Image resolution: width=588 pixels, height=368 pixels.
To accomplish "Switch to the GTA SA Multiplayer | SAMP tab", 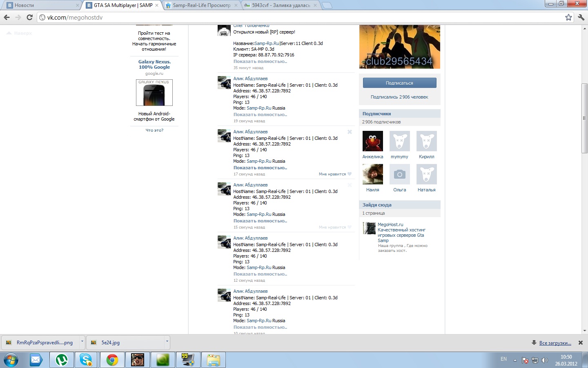I will 123,5.
